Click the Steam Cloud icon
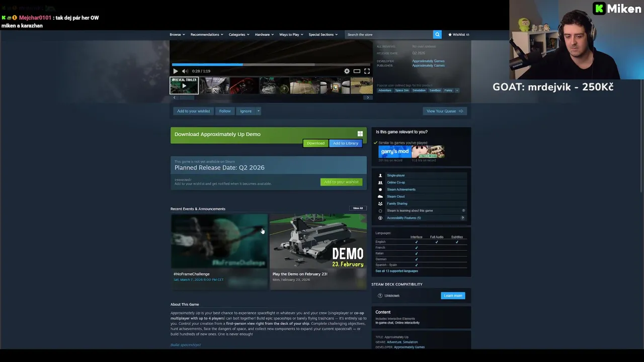644x362 pixels. click(x=380, y=197)
